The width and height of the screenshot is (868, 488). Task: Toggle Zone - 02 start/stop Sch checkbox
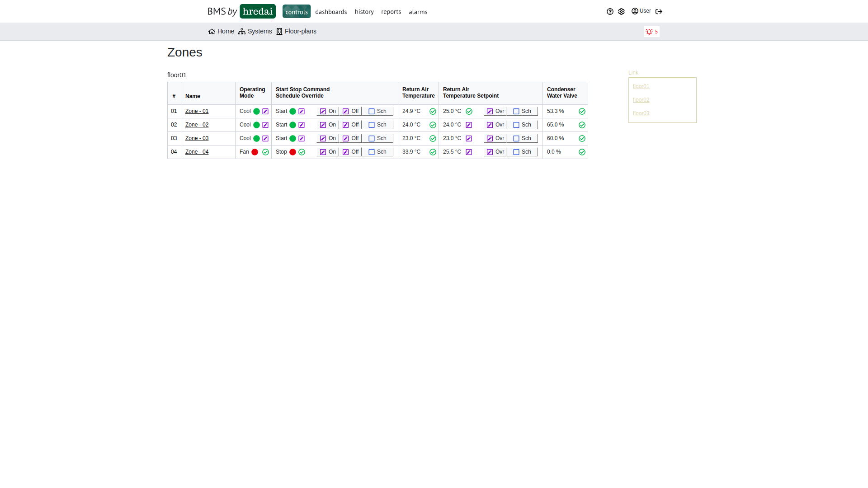(x=372, y=125)
